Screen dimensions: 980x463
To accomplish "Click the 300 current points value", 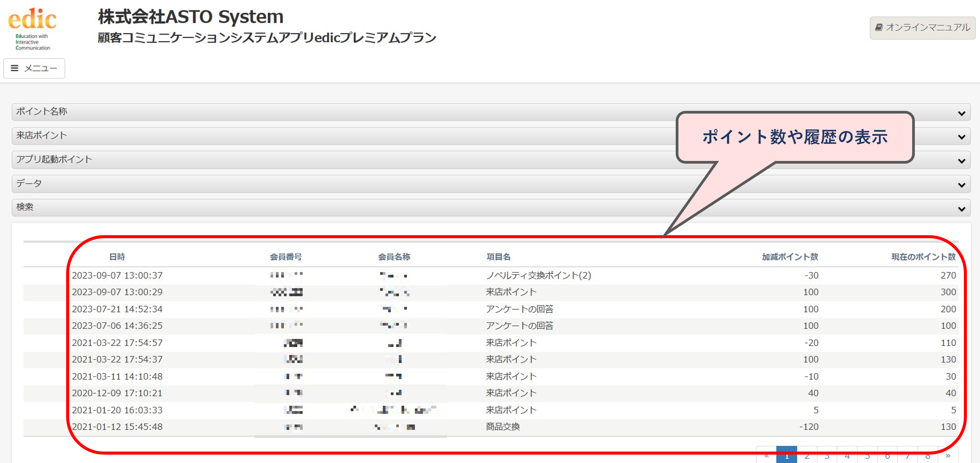I will click(x=948, y=292).
